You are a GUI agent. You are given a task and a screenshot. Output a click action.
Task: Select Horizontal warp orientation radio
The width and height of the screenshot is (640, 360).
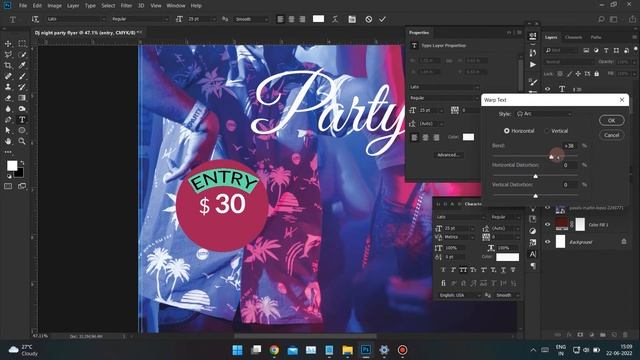click(507, 131)
